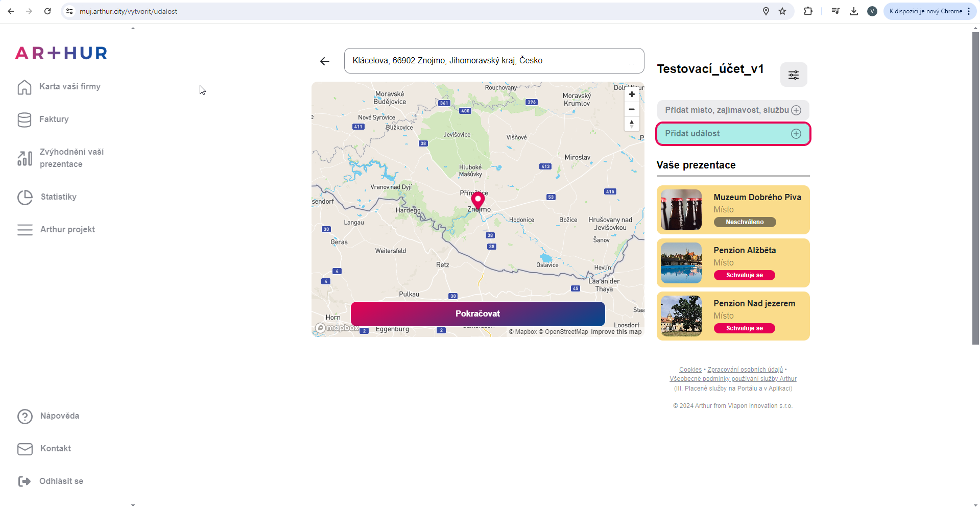Open Zvýhodnění vaší prezentace

tap(71, 158)
